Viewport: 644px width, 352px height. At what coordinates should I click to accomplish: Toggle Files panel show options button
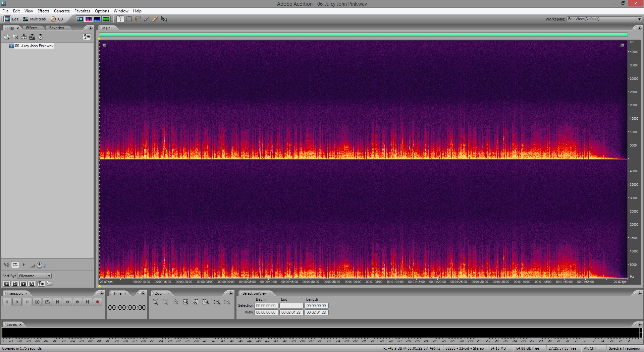pos(87,37)
